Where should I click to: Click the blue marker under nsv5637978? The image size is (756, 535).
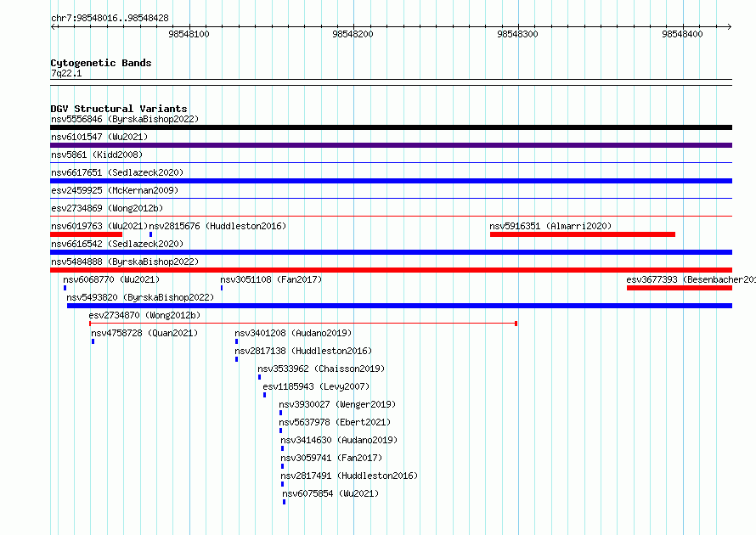coord(280,431)
